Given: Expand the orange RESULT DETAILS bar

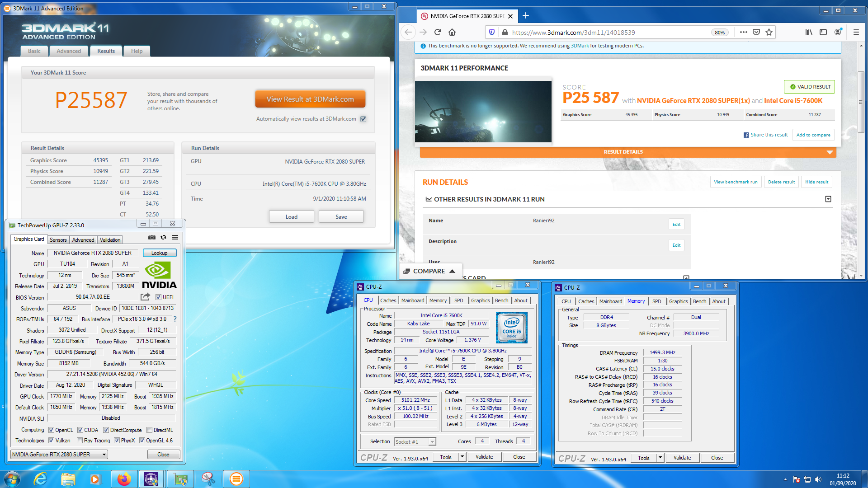Looking at the screenshot, I should (628, 152).
